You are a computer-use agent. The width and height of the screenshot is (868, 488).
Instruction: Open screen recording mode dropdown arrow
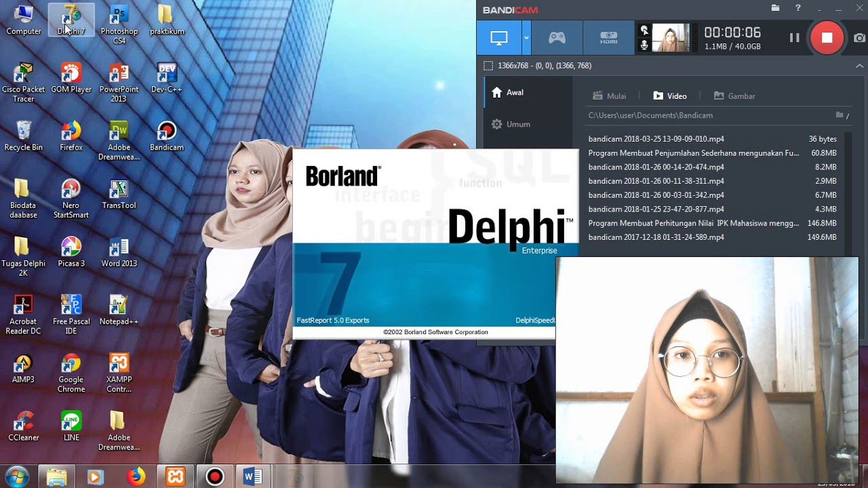pyautogui.click(x=526, y=38)
